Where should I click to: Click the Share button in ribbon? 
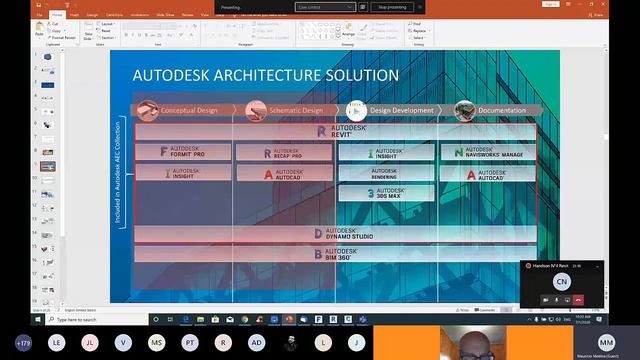point(596,15)
